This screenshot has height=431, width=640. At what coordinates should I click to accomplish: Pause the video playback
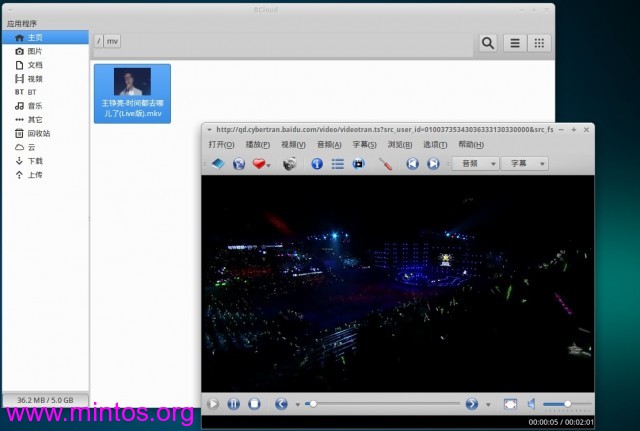[233, 404]
